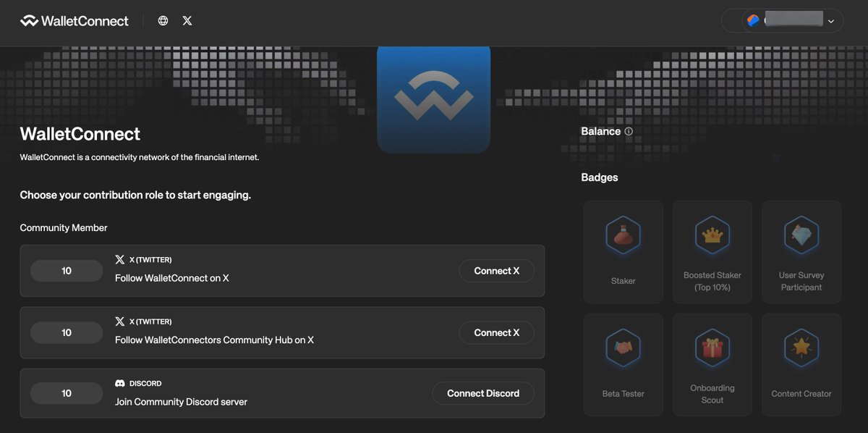Viewport: 868px width, 433px height.
Task: Click the X icon in the top header
Action: tap(187, 20)
